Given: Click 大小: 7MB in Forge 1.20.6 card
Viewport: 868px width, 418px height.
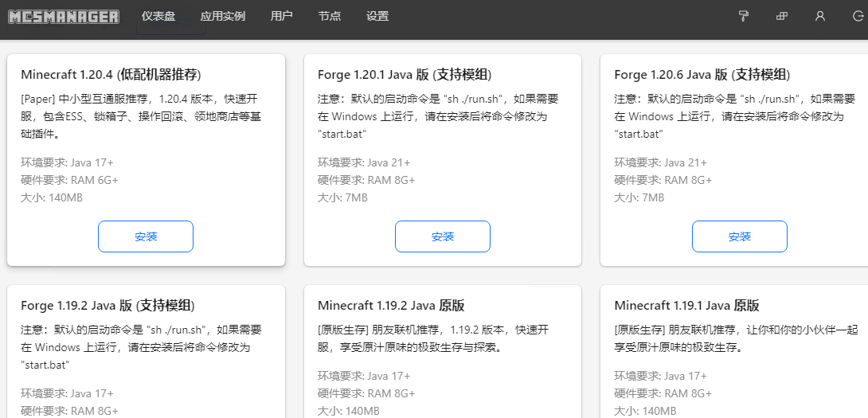Looking at the screenshot, I should pos(639,197).
